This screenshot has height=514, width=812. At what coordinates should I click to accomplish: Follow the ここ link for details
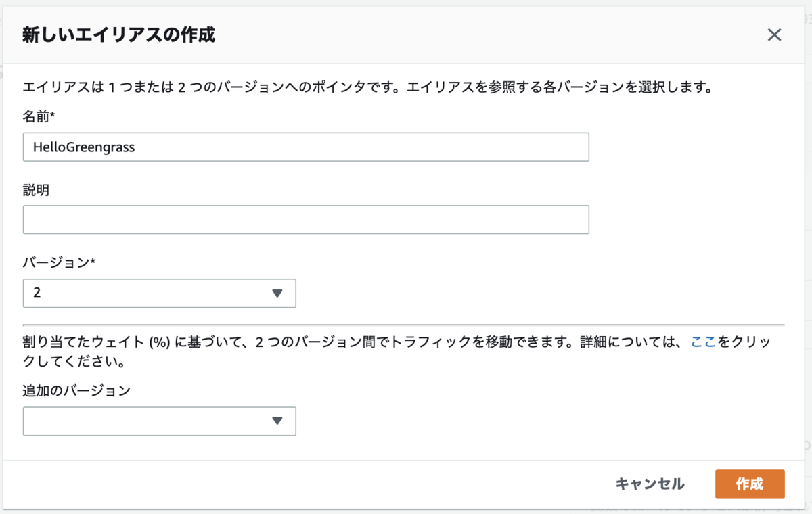(702, 343)
